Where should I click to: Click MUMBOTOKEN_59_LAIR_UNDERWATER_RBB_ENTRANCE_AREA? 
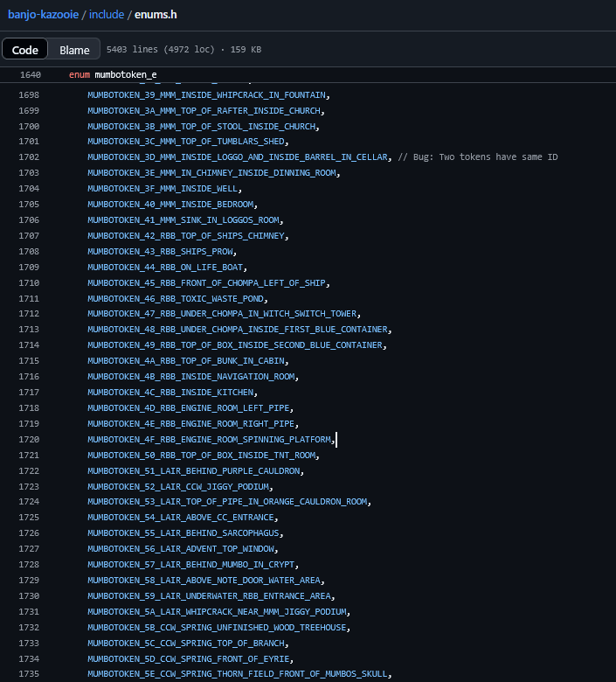click(x=209, y=596)
